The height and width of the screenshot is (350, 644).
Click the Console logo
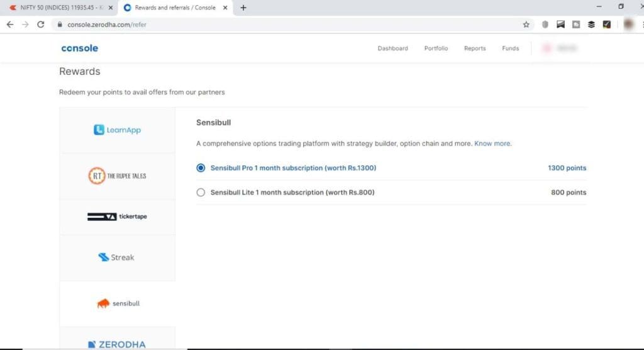tap(80, 48)
